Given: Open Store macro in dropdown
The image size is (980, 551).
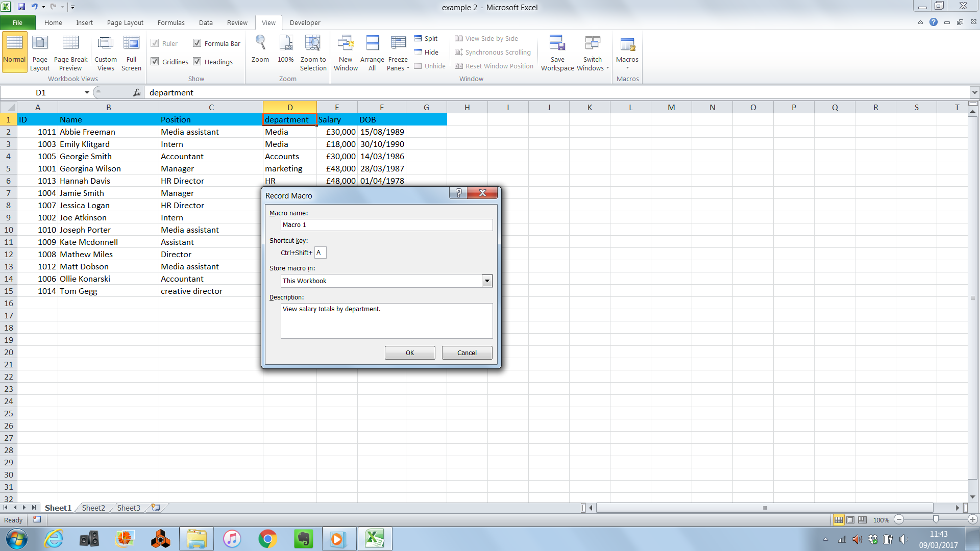Looking at the screenshot, I should pos(487,281).
